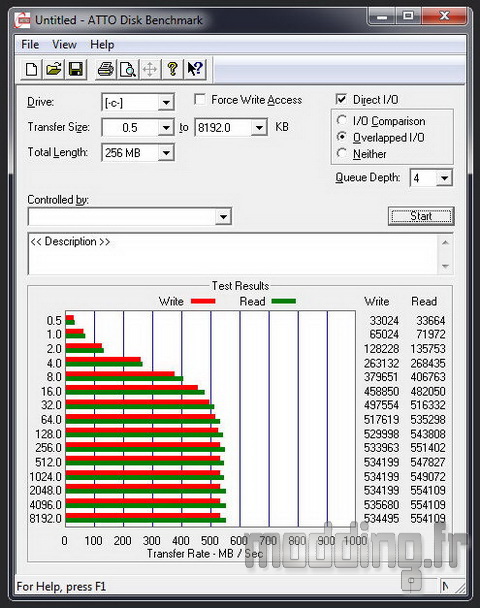Screen dimensions: 480x608
Task: Click write value 534495
Action: pos(381,518)
